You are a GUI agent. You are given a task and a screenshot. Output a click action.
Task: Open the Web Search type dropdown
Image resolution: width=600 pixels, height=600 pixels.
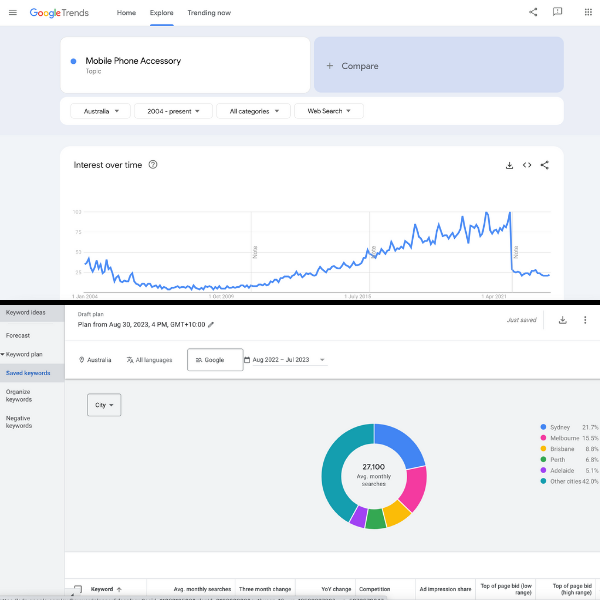click(329, 111)
